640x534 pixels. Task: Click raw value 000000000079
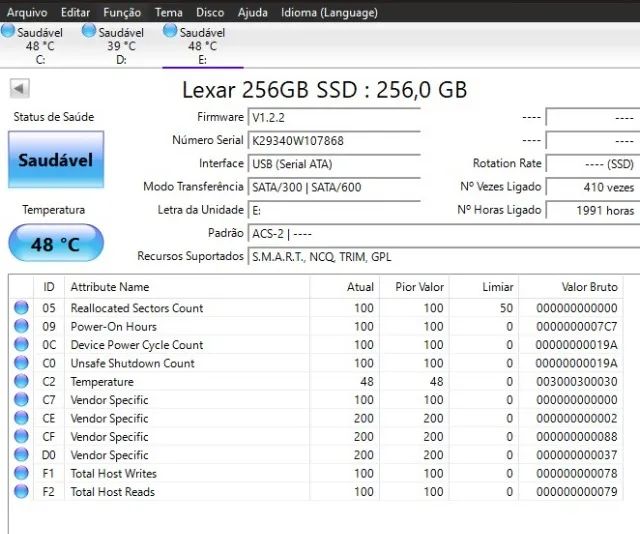pos(577,492)
